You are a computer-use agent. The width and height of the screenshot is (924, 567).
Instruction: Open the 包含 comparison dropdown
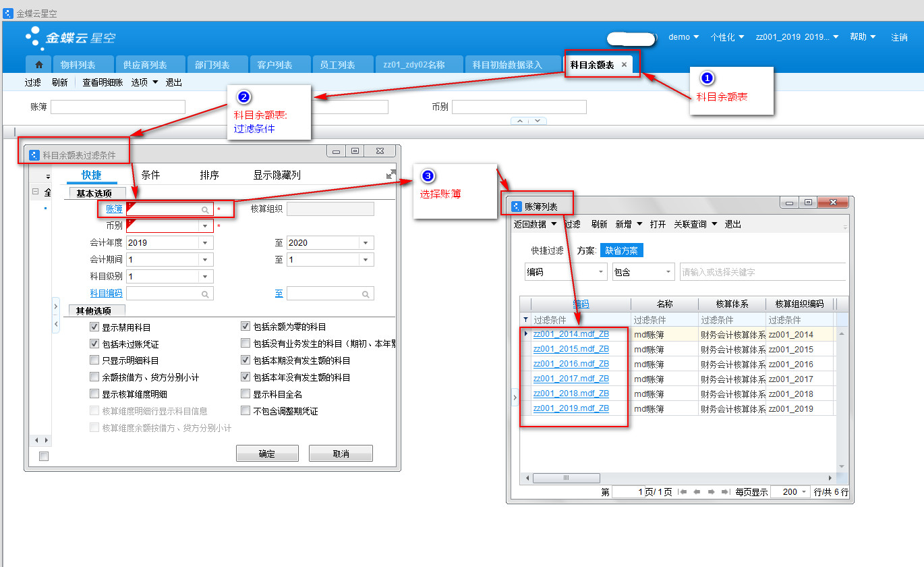pyautogui.click(x=668, y=272)
